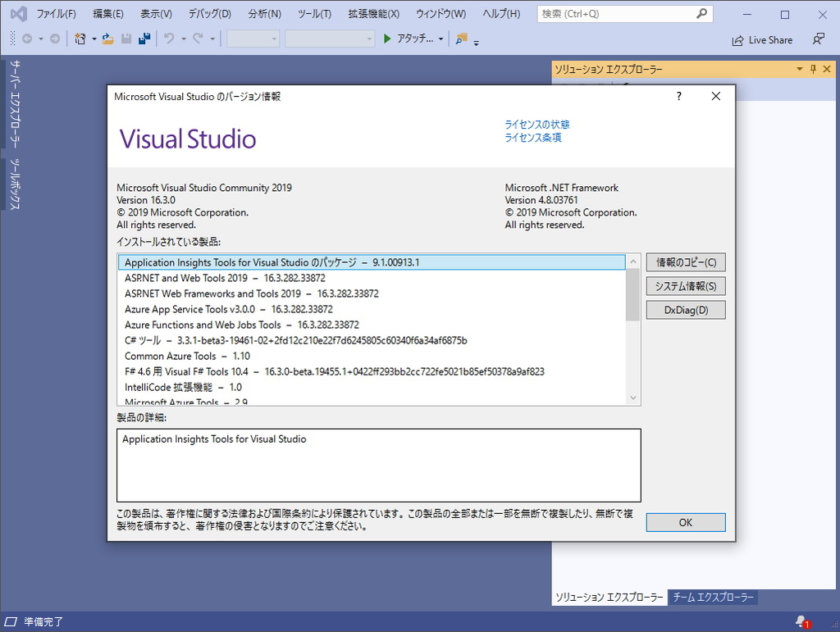Switch to the チーム エクスプローラー tab

pos(712,598)
